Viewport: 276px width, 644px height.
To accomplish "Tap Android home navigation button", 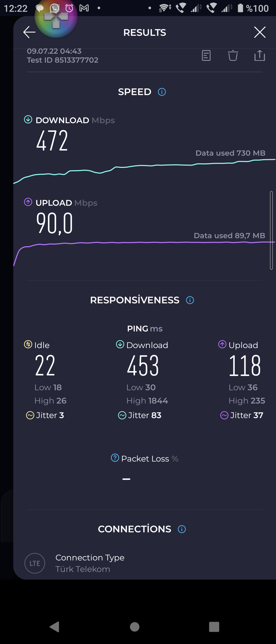I will tap(135, 627).
